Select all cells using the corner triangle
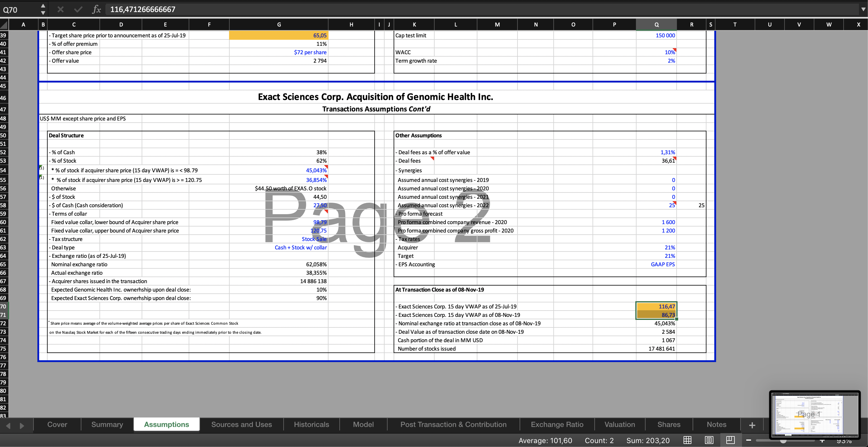 [4, 25]
